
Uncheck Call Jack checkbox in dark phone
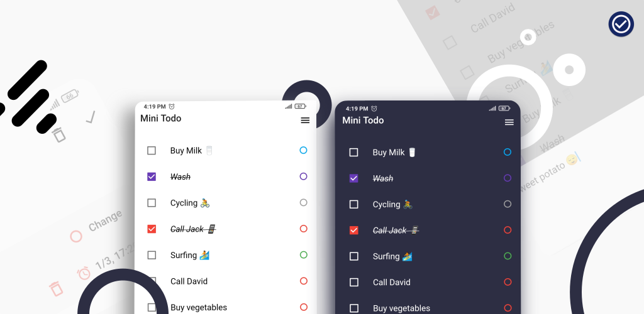(x=353, y=230)
